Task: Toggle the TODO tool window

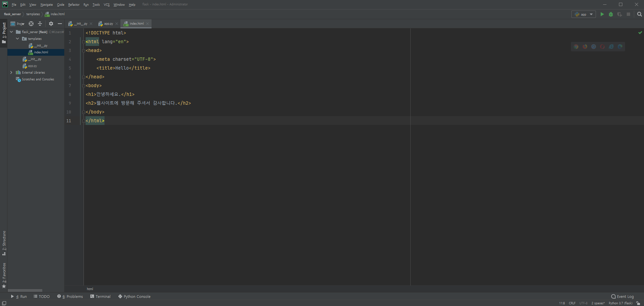Action: (x=42, y=297)
